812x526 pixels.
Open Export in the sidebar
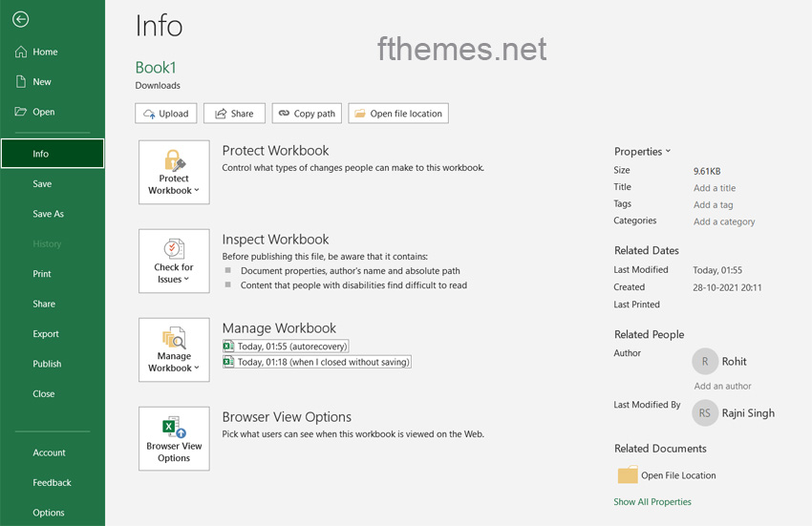click(x=46, y=334)
